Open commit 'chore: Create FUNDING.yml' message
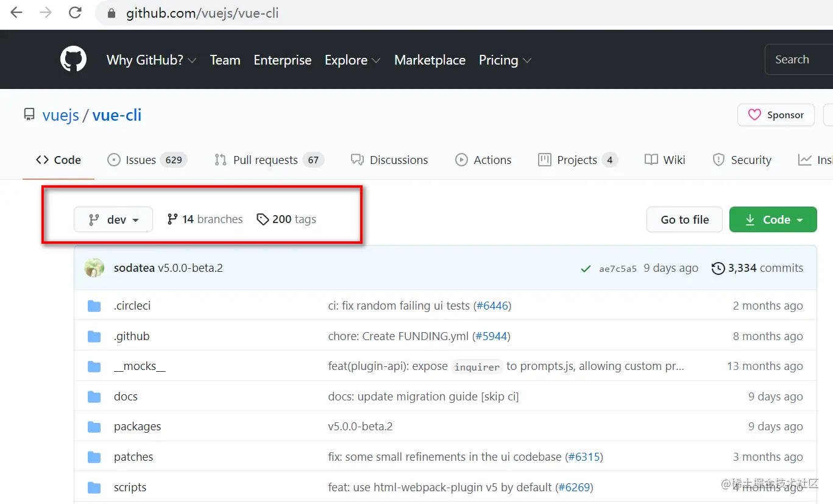The image size is (833, 504). point(400,336)
